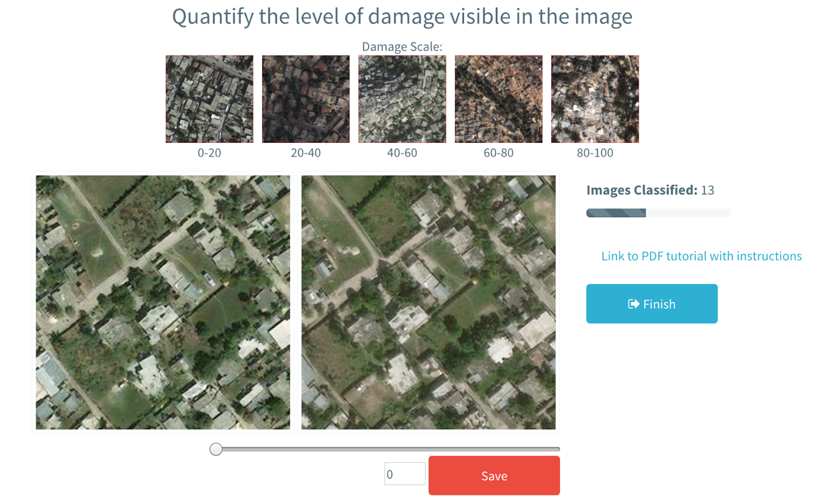
Task: Click the images classified progress bar
Action: tap(658, 213)
